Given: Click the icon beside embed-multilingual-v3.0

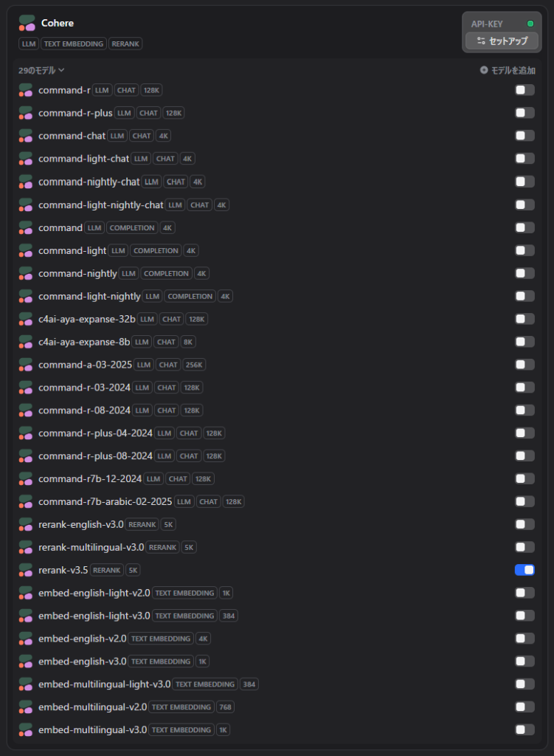Looking at the screenshot, I should coord(26,730).
